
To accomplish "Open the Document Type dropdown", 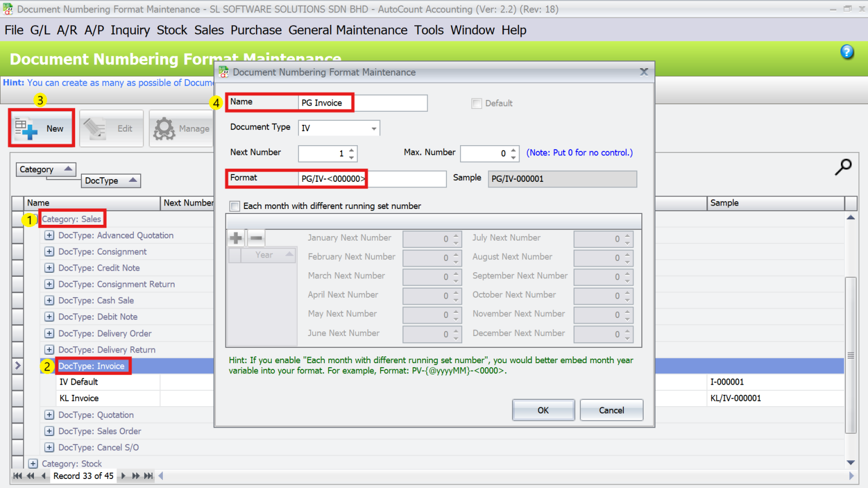I will coord(373,128).
